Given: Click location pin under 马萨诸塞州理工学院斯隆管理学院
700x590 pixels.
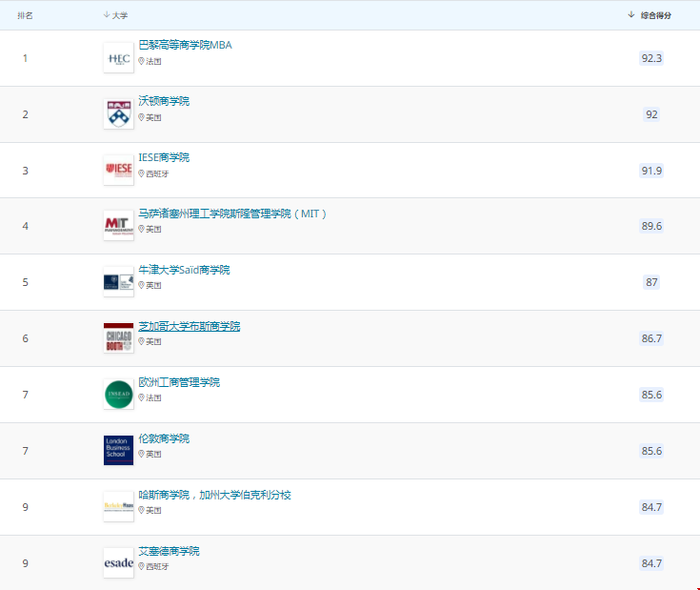Looking at the screenshot, I should click(x=141, y=229).
